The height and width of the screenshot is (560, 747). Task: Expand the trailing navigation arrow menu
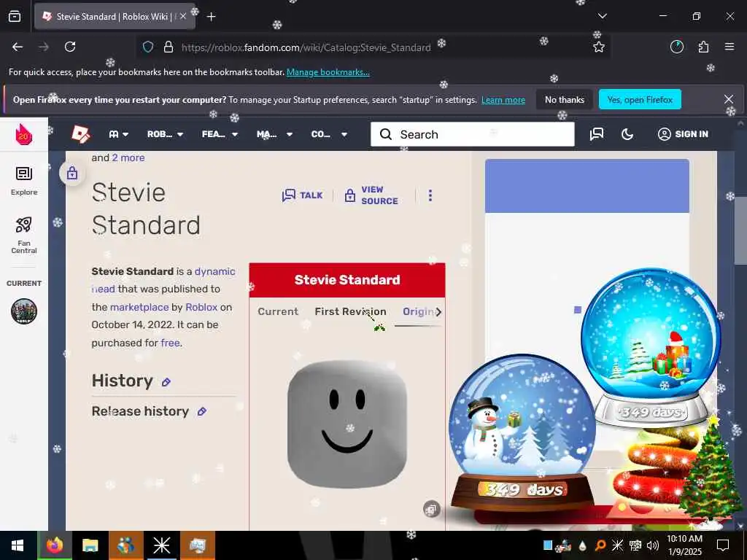coord(344,134)
